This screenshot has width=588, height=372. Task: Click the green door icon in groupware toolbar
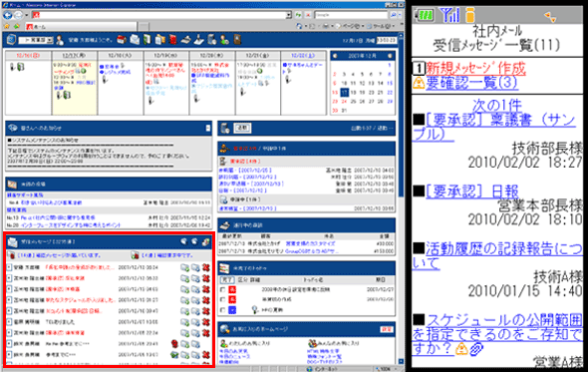pos(147,39)
